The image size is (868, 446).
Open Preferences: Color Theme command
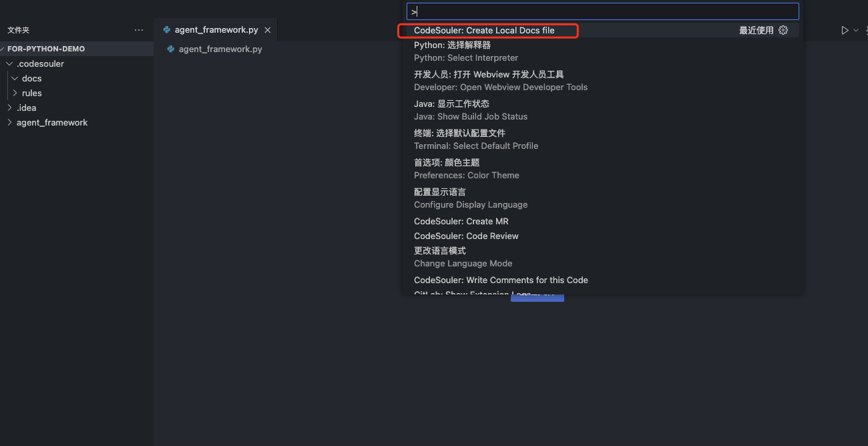pos(602,169)
